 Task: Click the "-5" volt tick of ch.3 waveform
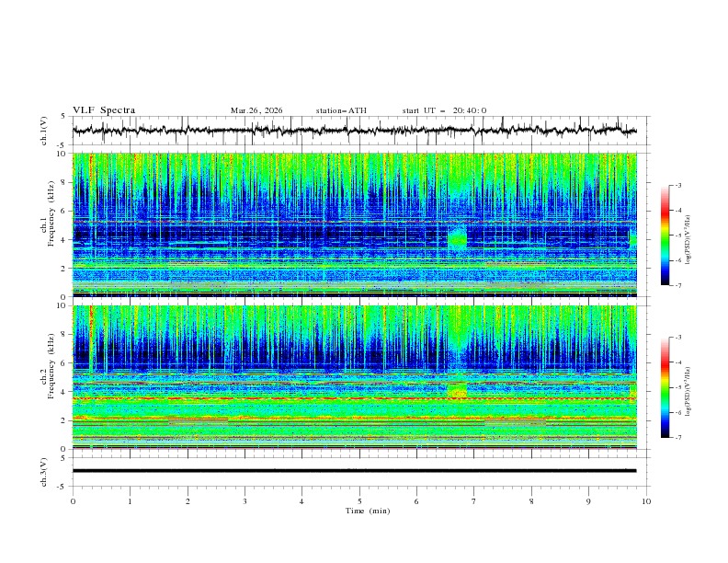(62, 487)
